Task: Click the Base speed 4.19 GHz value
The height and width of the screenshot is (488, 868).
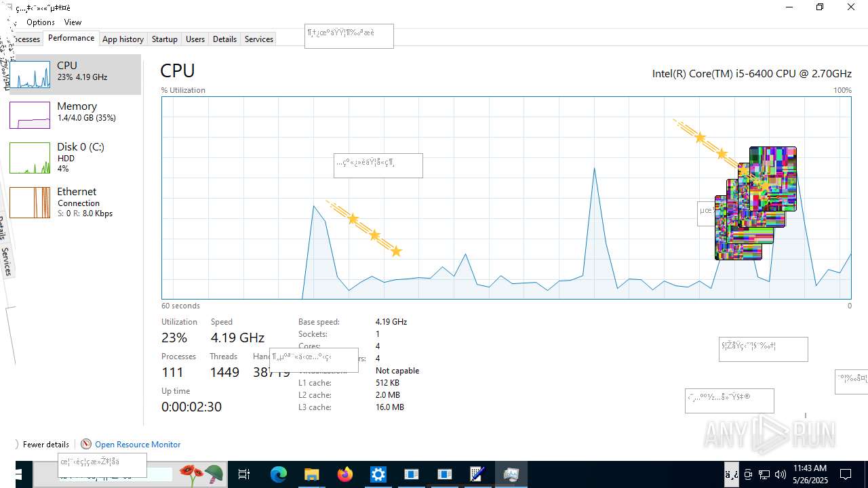Action: 391,322
